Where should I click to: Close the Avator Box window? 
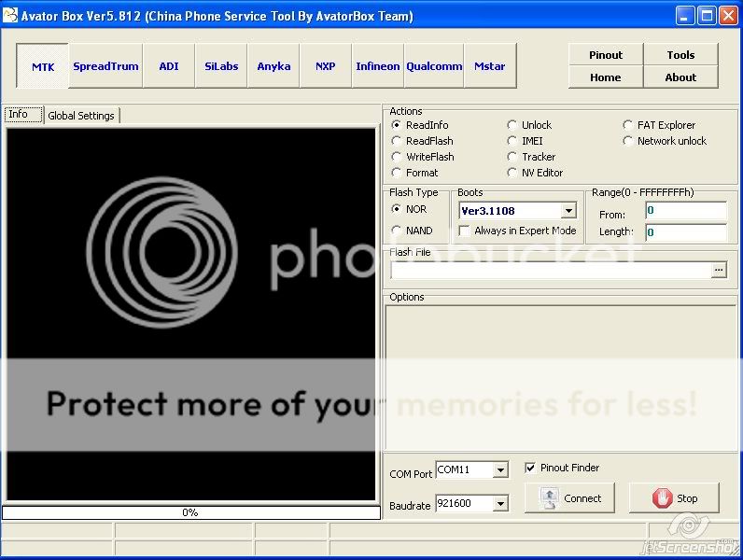pyautogui.click(x=728, y=16)
